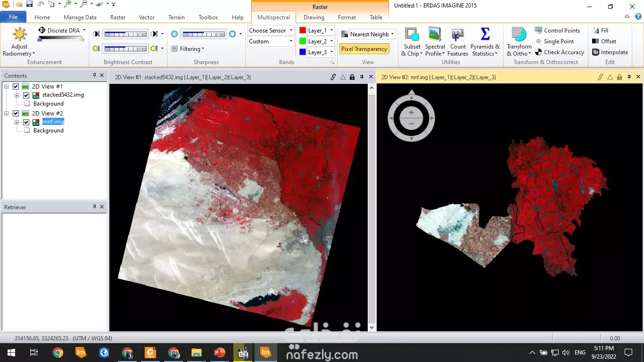The height and width of the screenshot is (362, 644).
Task: Select the Subset & Chip tool
Action: pyautogui.click(x=412, y=41)
